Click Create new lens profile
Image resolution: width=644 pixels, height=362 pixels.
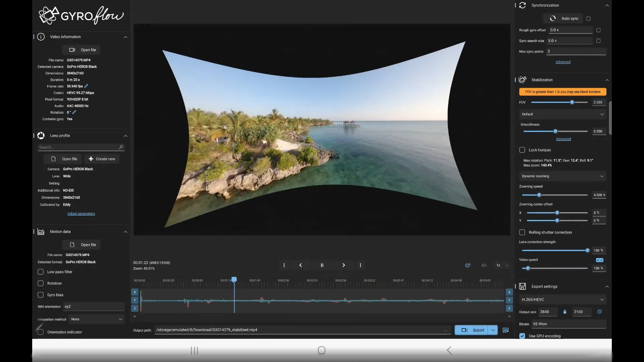tap(102, 159)
